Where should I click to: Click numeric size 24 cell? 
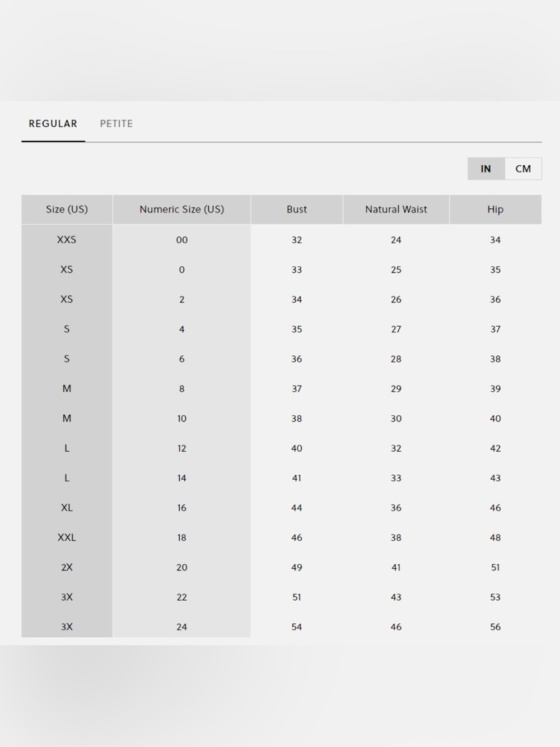(181, 627)
